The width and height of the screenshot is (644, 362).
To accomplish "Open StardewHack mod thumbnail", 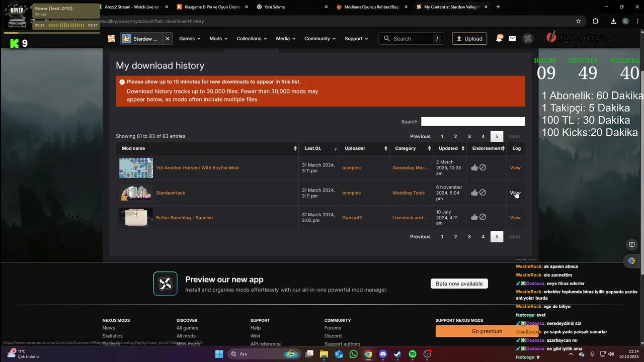I will click(x=136, y=193).
